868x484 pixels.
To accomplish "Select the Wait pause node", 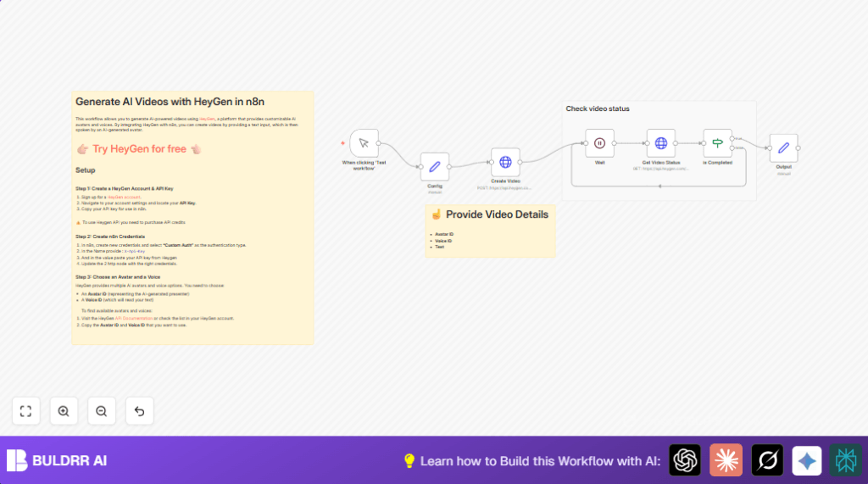I will click(x=599, y=143).
